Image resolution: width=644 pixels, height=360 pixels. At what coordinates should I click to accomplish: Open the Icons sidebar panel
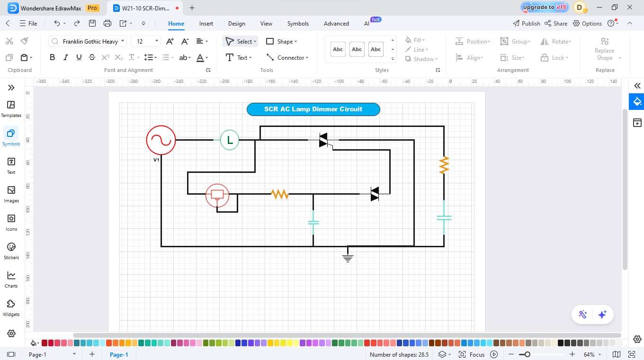[11, 222]
